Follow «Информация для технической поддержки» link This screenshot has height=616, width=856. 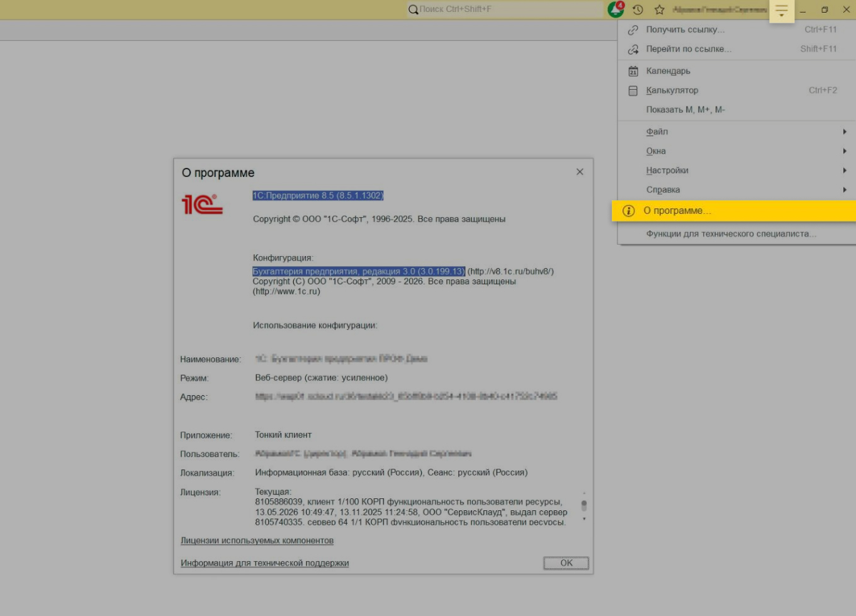[264, 563]
